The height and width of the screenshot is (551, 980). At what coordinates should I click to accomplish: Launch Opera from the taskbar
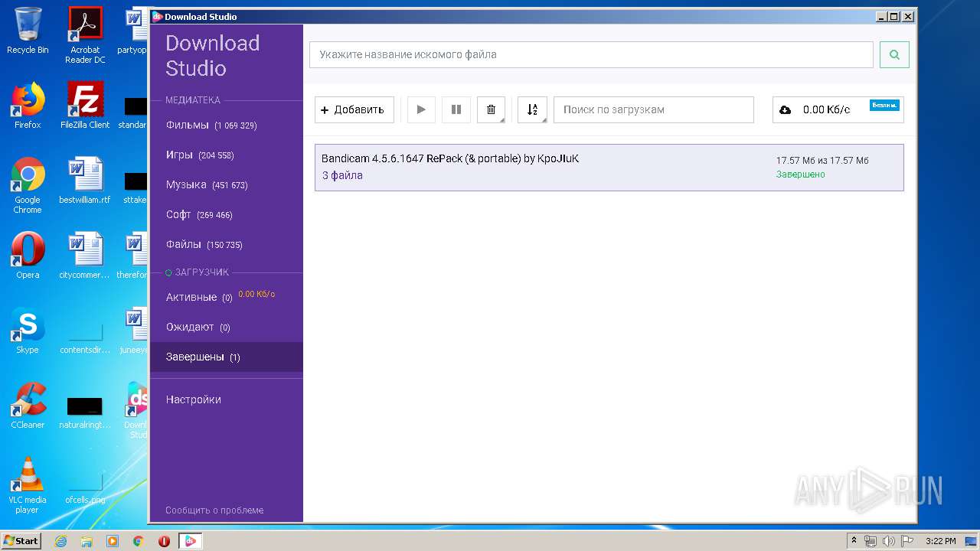click(x=164, y=541)
